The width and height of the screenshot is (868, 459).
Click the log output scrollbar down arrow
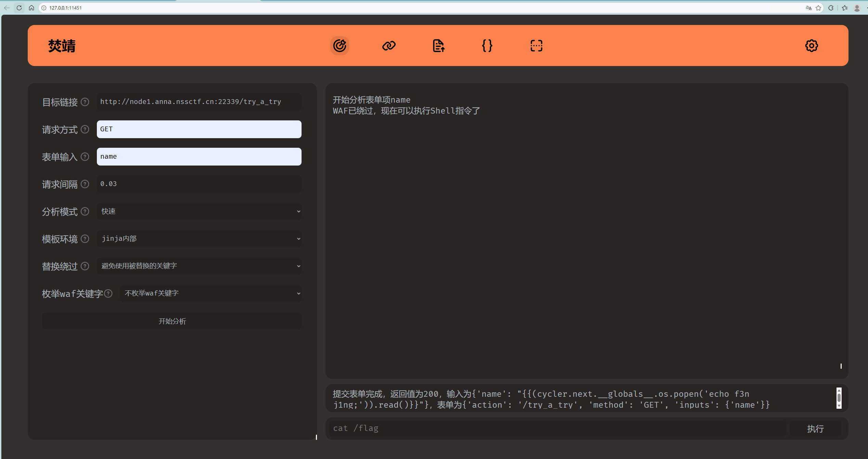click(839, 406)
